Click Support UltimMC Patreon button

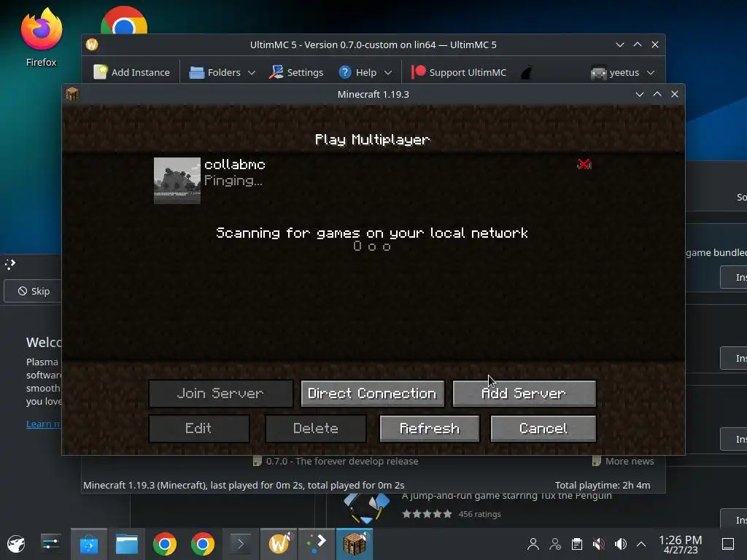(459, 72)
